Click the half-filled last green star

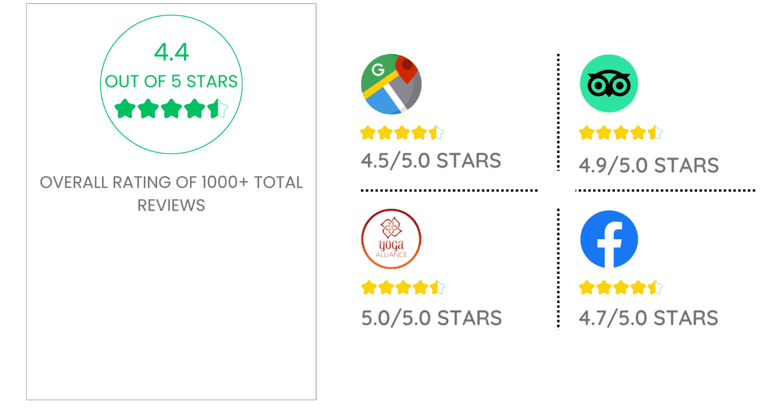click(x=219, y=109)
